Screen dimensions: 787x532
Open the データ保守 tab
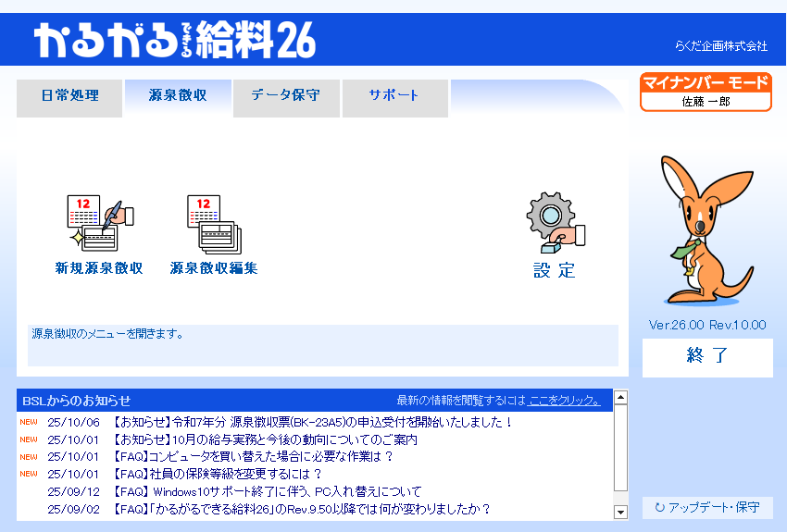pyautogui.click(x=285, y=95)
